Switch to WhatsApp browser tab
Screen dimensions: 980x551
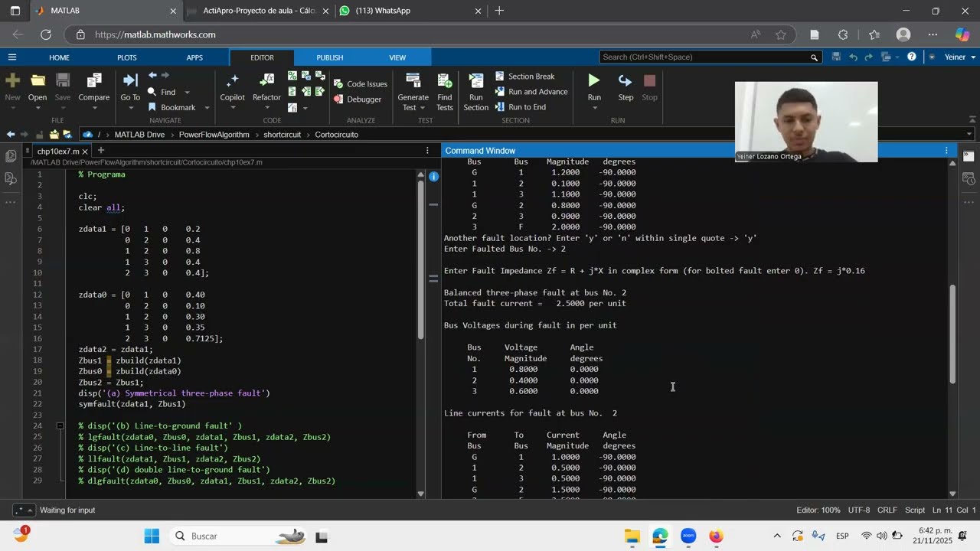411,11
